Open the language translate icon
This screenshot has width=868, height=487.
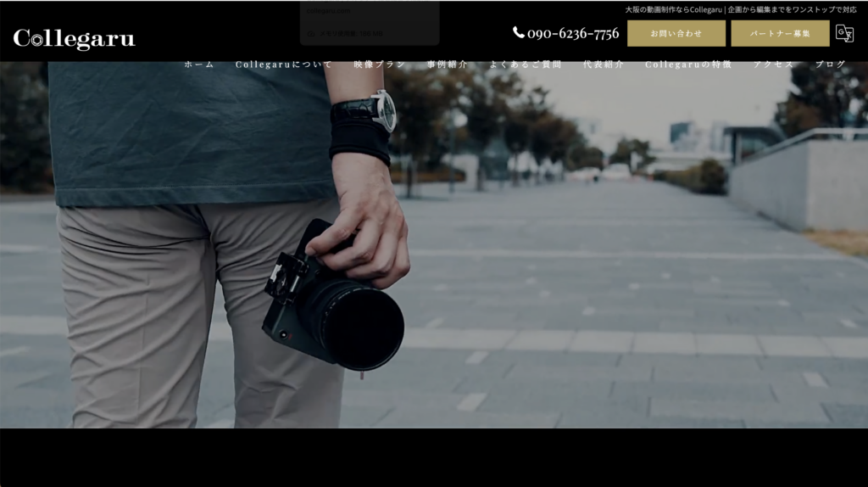coord(844,33)
